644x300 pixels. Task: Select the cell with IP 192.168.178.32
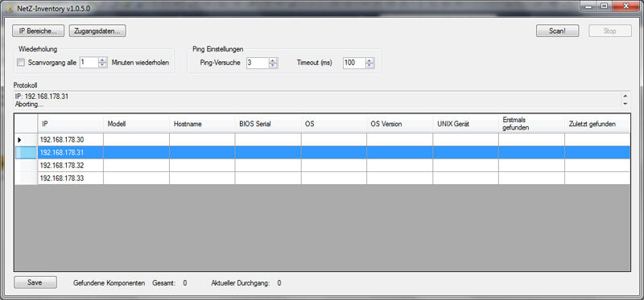tap(71, 165)
